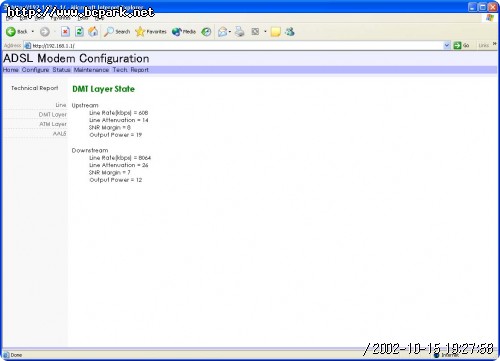Open the Favorites star button
This screenshot has width=500, height=361.
tap(151, 32)
